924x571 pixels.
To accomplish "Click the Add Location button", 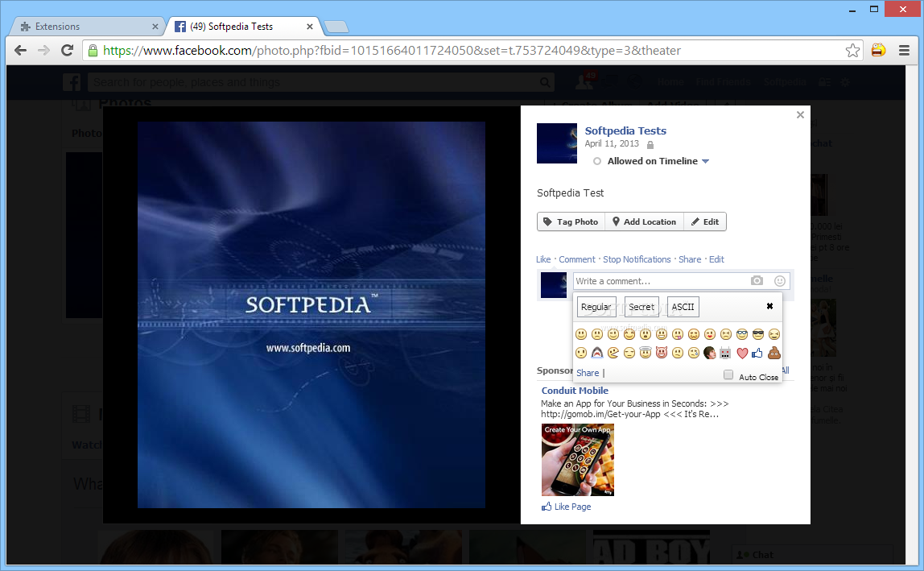I will pos(644,221).
